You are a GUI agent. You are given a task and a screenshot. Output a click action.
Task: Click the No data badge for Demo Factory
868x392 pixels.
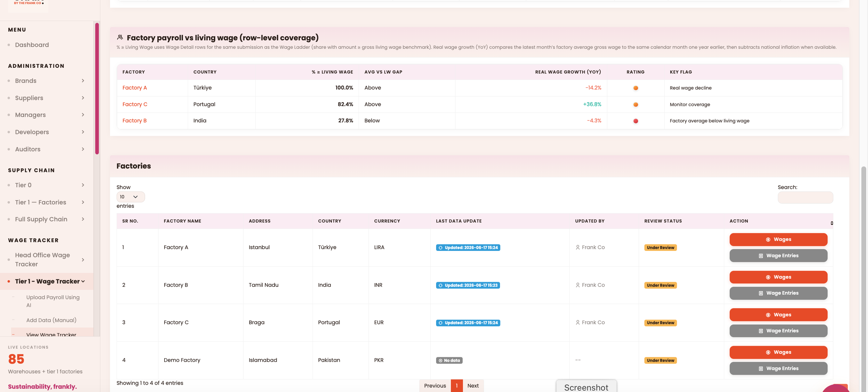[449, 360]
